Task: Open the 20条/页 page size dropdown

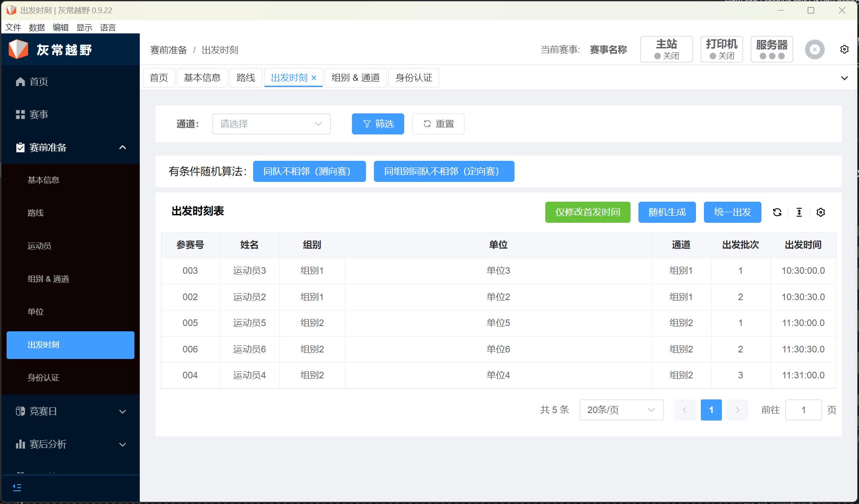Action: pos(621,410)
